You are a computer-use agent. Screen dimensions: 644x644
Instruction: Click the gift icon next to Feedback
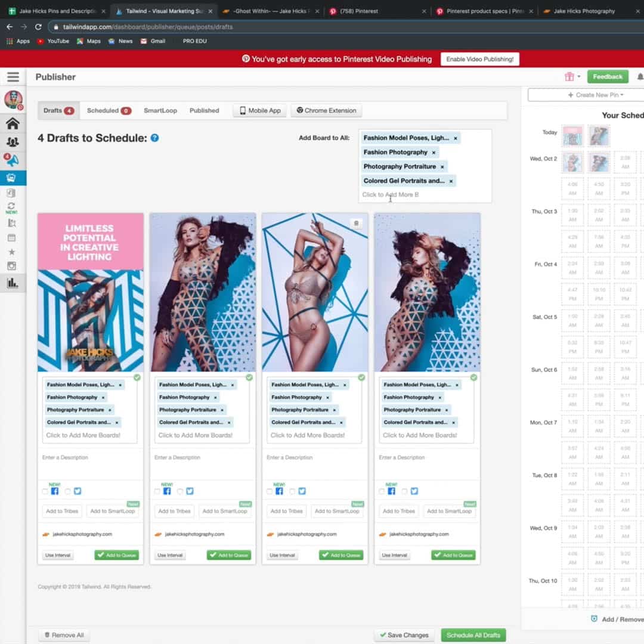[x=569, y=76]
